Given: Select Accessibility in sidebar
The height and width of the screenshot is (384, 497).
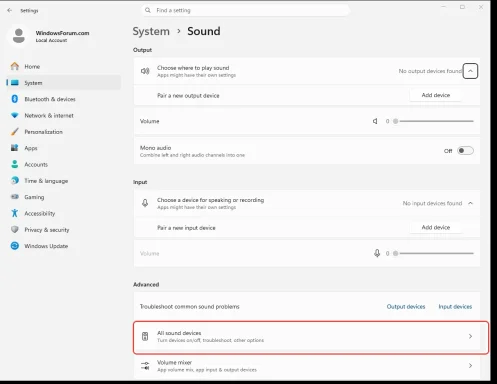Looking at the screenshot, I should click(x=63, y=213).
